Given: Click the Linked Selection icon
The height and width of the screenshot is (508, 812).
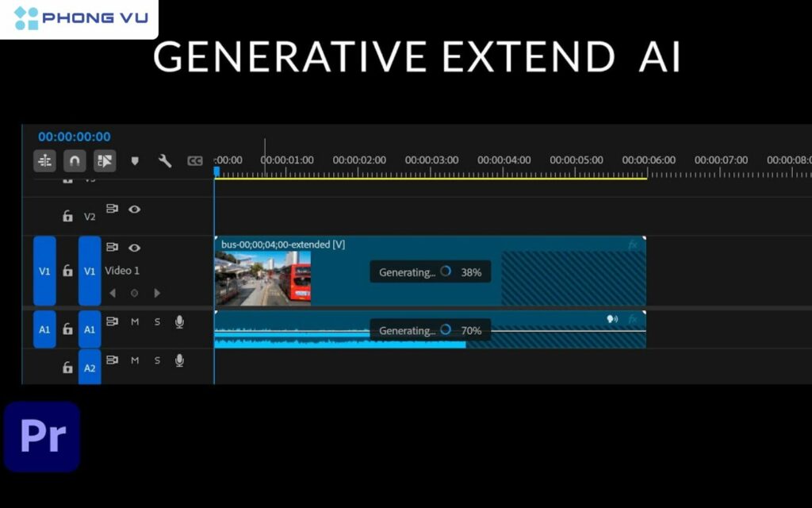Looking at the screenshot, I should pyautogui.click(x=104, y=160).
